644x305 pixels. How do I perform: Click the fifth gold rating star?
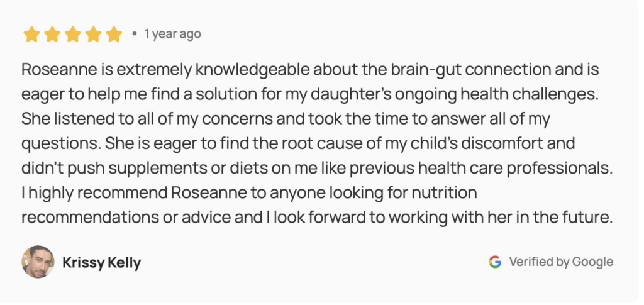tap(113, 34)
